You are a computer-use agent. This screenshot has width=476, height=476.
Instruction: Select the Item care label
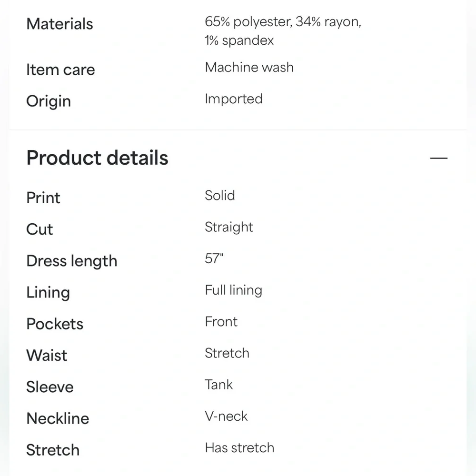pyautogui.click(x=60, y=69)
